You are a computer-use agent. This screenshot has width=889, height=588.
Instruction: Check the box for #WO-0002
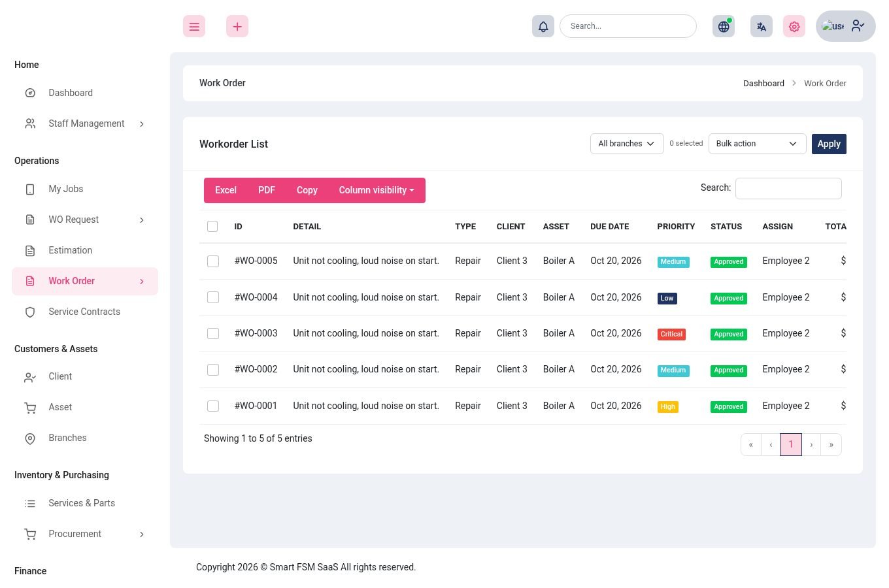click(213, 370)
